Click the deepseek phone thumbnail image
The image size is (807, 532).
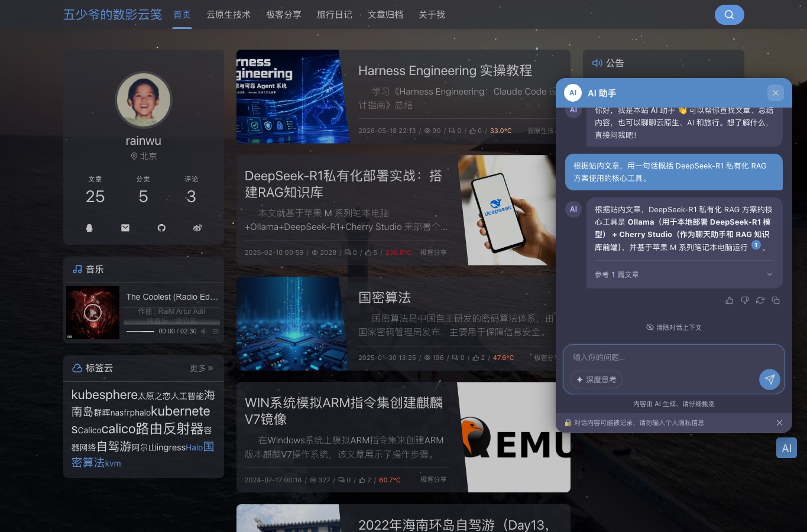click(507, 210)
